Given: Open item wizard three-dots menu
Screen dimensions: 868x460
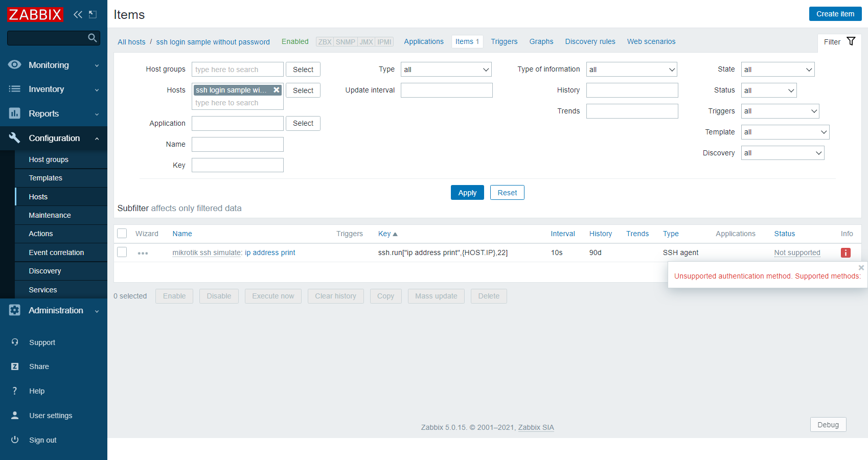Looking at the screenshot, I should (x=143, y=253).
